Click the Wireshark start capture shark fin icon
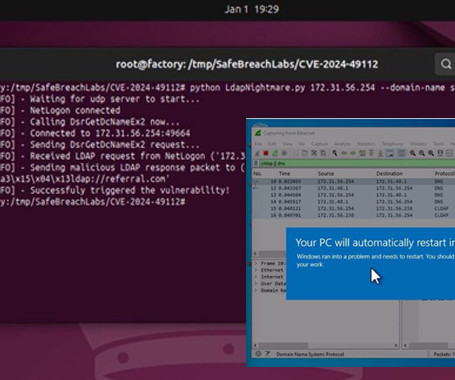Image resolution: width=455 pixels, height=380 pixels. coord(257,153)
